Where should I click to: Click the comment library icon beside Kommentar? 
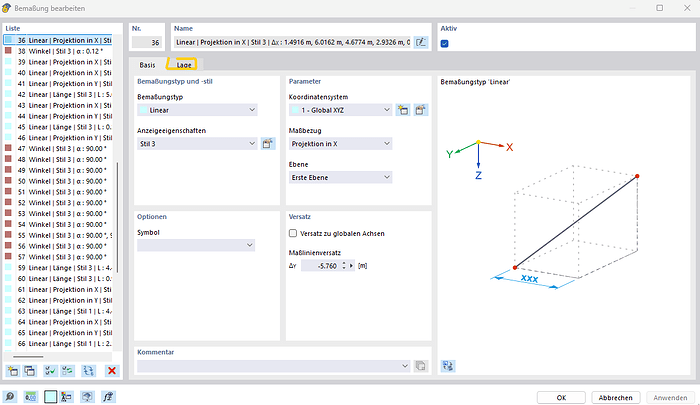[x=421, y=366]
